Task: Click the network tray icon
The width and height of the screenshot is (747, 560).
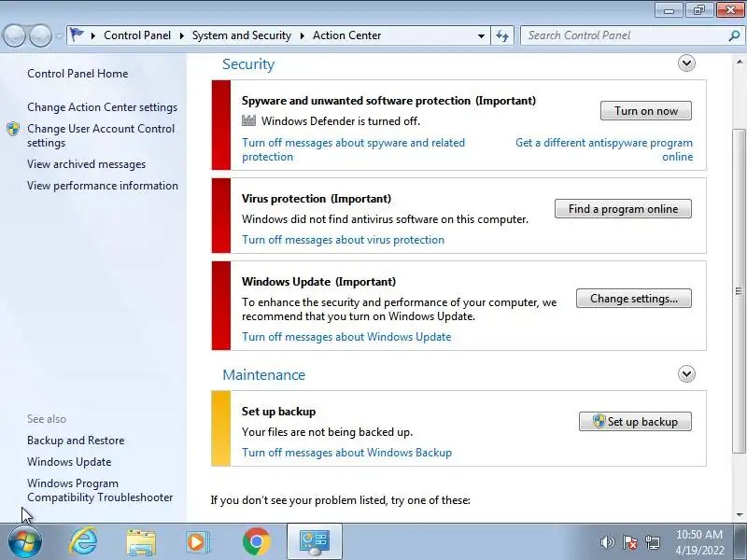Action: [x=652, y=542]
